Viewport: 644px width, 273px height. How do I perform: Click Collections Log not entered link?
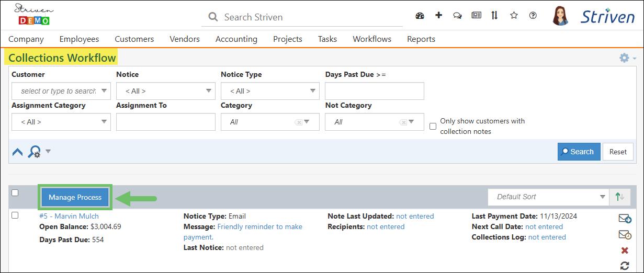click(x=547, y=237)
